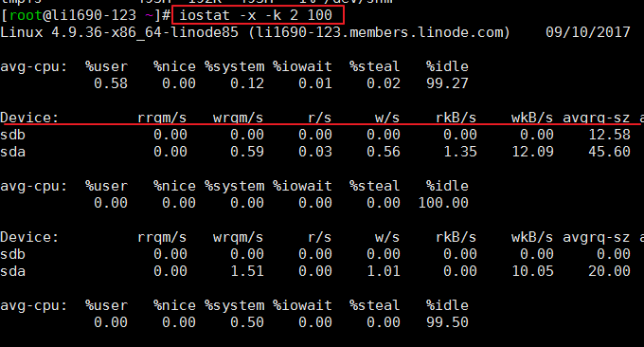Click sda wkB/s value 10.05
The height and width of the screenshot is (347, 644).
532,271
